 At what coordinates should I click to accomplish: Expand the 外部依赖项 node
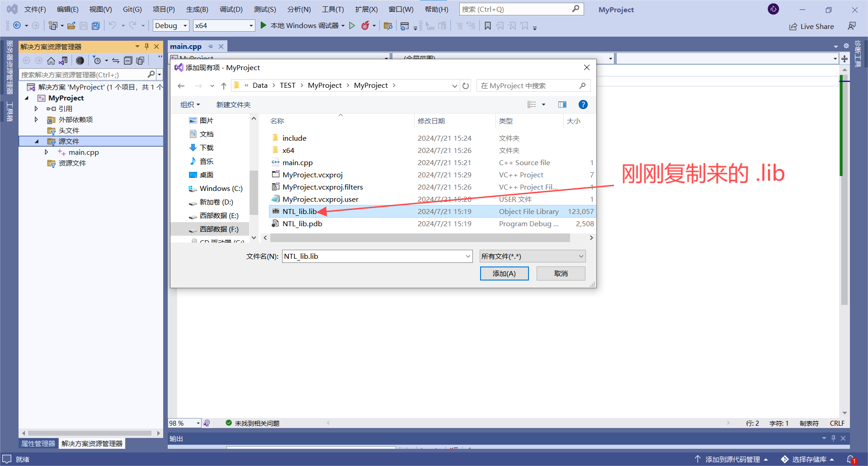click(36, 119)
